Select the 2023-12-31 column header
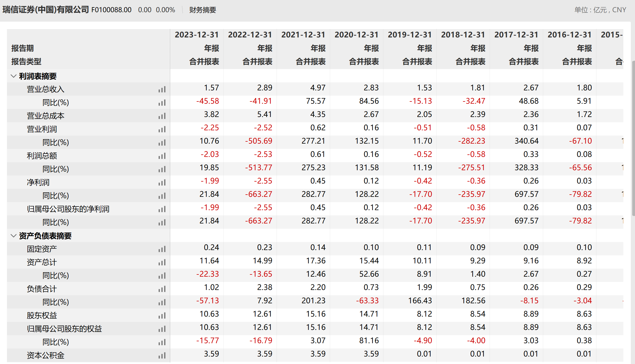The width and height of the screenshot is (635, 364). tap(196, 35)
